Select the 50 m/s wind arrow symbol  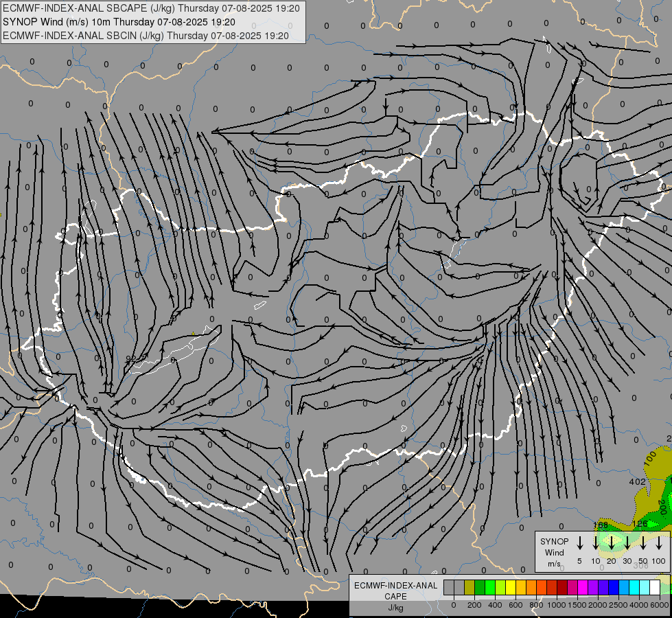(643, 543)
